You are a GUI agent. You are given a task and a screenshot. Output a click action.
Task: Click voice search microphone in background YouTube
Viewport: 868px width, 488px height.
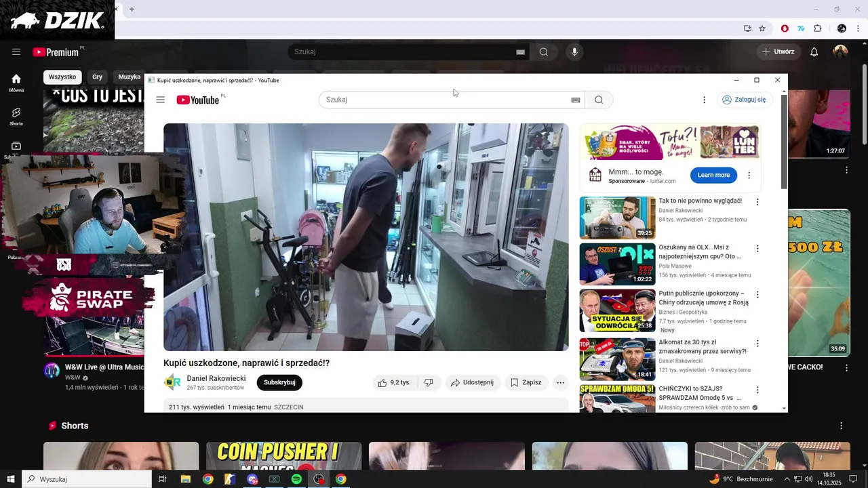point(574,52)
